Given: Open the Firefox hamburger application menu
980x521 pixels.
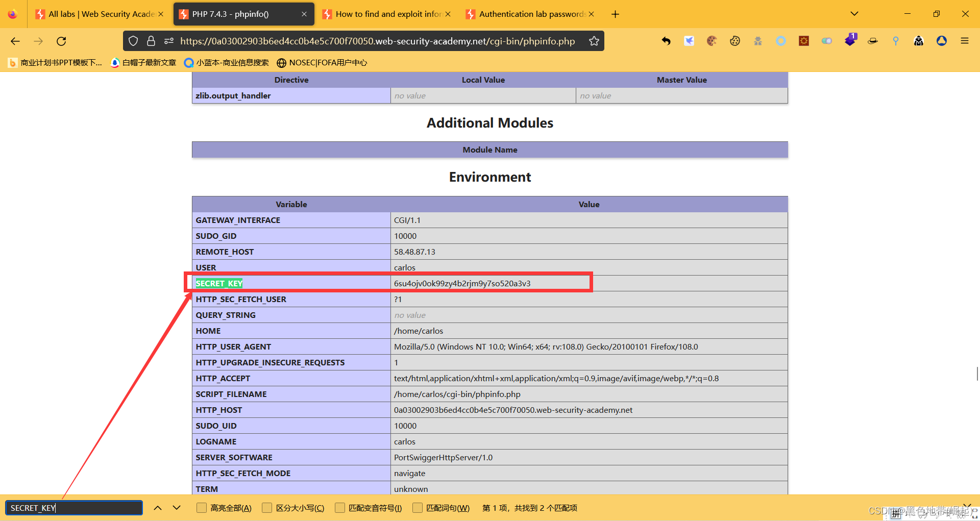Looking at the screenshot, I should tap(964, 41).
